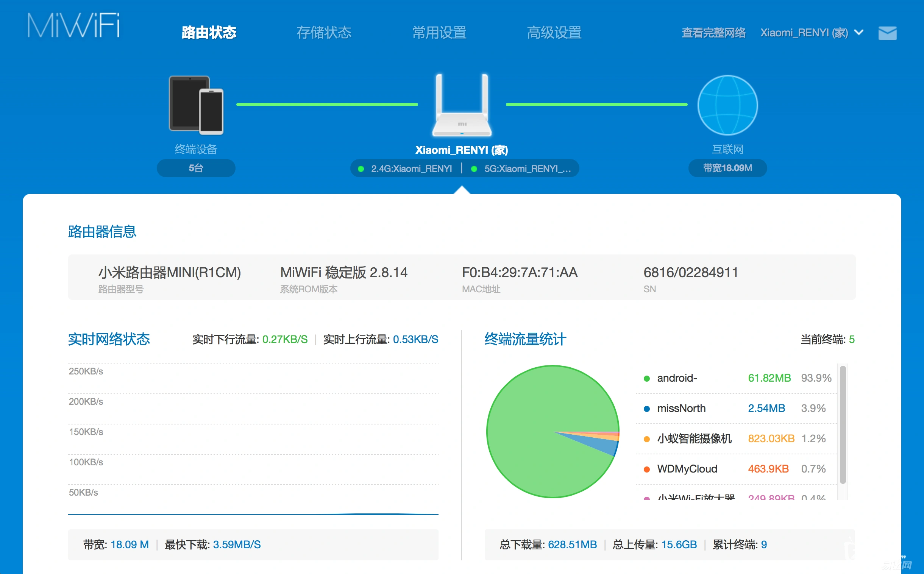Screen dimensions: 924x574
Task: Select the 小蚁智能摄像机 device row
Action: [x=737, y=439]
